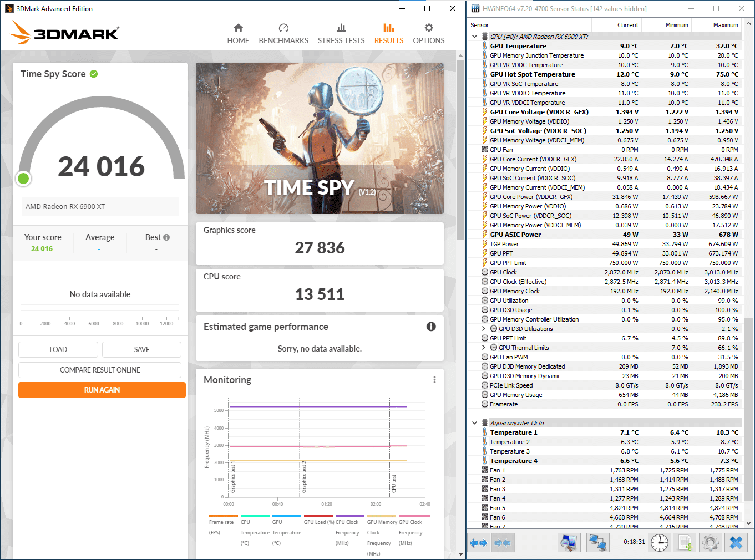Screen dimensions: 755x560
Task: Expand the GPU Thermal Limits row
Action: click(484, 348)
